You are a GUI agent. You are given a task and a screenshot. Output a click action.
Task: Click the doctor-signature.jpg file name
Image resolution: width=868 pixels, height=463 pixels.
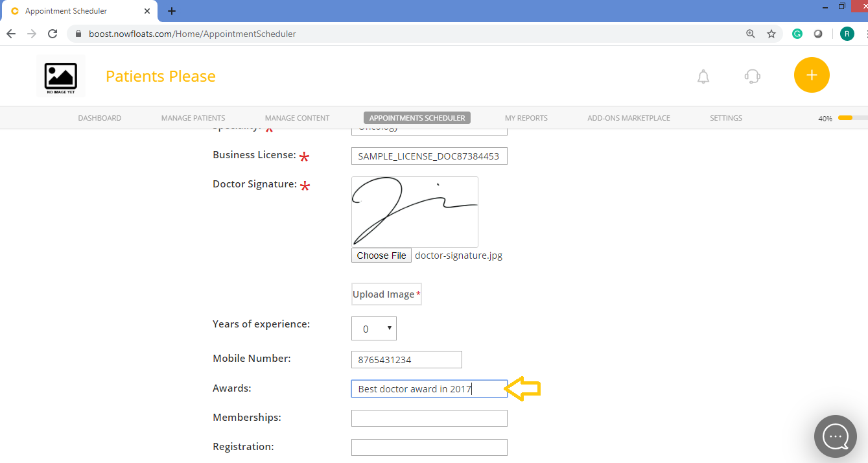pyautogui.click(x=458, y=255)
